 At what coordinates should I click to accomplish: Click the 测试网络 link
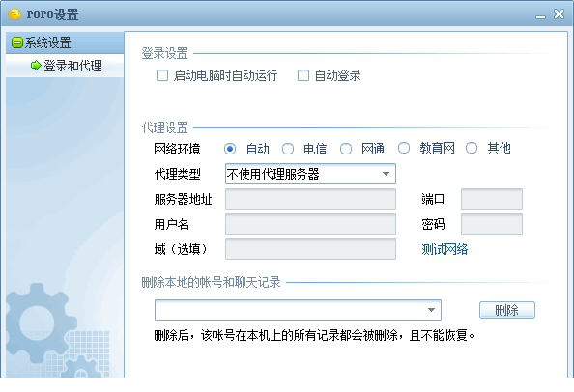tap(445, 249)
